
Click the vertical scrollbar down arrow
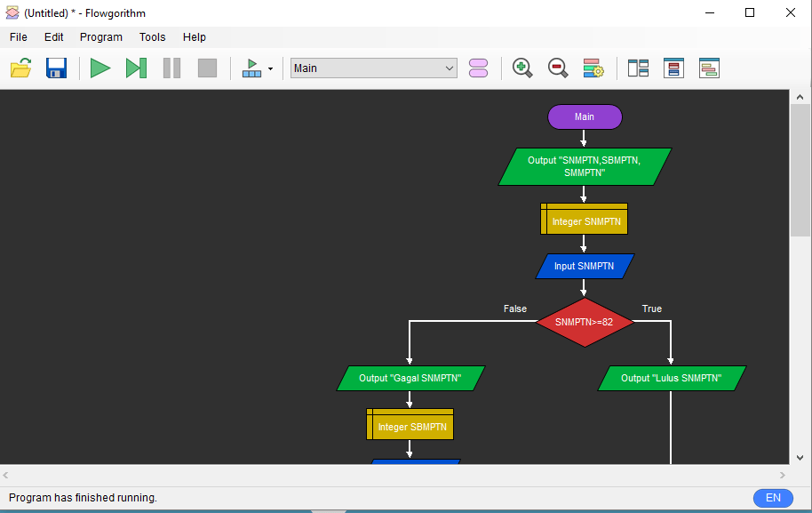click(800, 457)
